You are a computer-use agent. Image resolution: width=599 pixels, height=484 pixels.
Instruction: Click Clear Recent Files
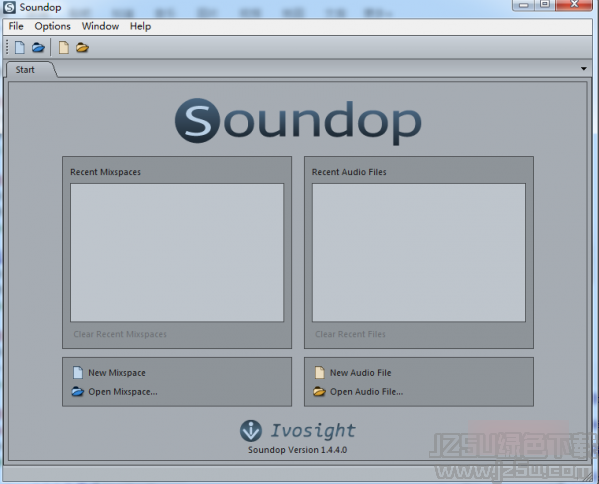point(350,334)
